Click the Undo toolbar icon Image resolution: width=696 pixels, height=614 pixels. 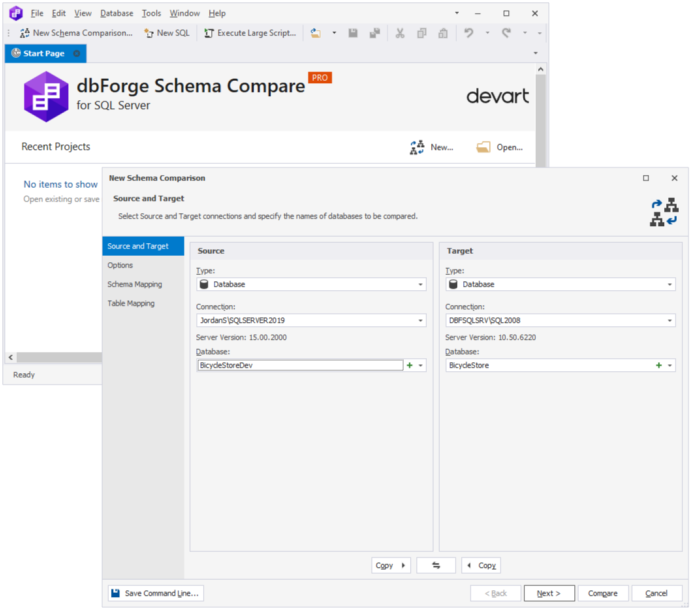pos(469,33)
